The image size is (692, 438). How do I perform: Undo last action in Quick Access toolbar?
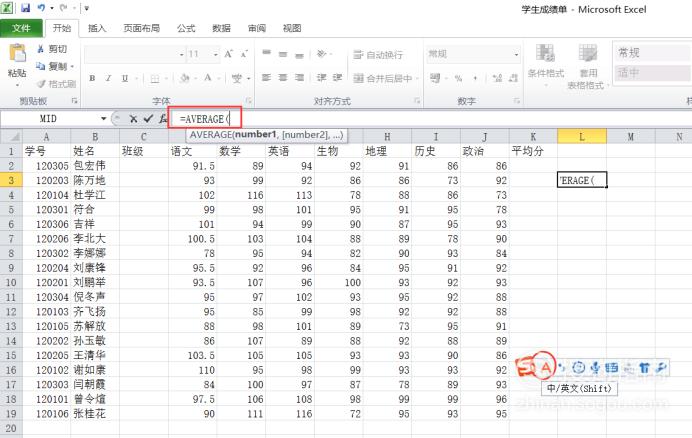tap(41, 8)
